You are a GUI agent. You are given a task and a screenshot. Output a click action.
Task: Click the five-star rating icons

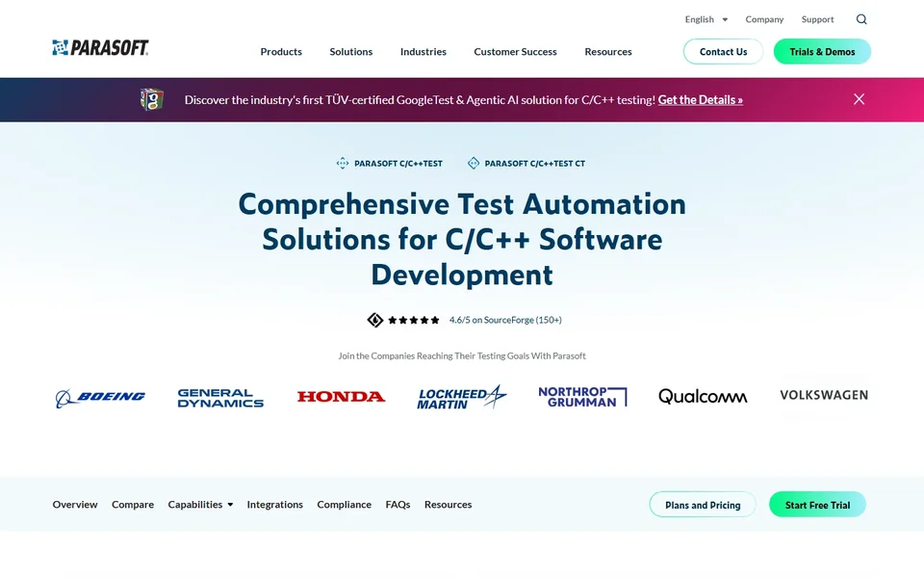pyautogui.click(x=414, y=320)
